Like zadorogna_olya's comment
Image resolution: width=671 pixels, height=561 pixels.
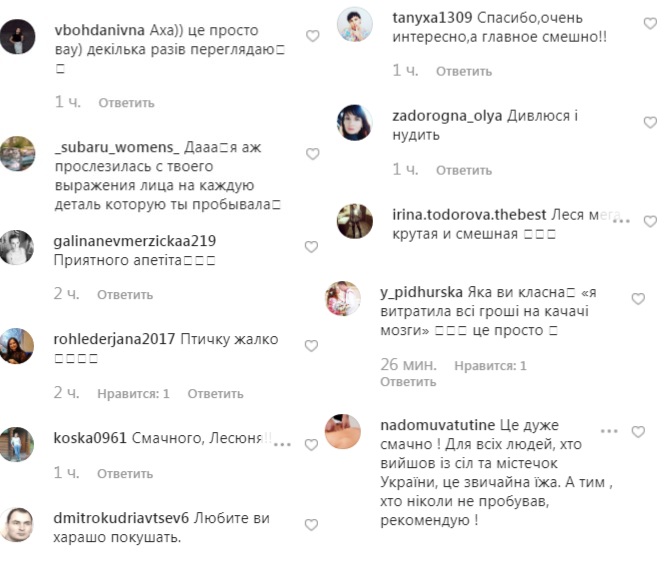coord(650,122)
